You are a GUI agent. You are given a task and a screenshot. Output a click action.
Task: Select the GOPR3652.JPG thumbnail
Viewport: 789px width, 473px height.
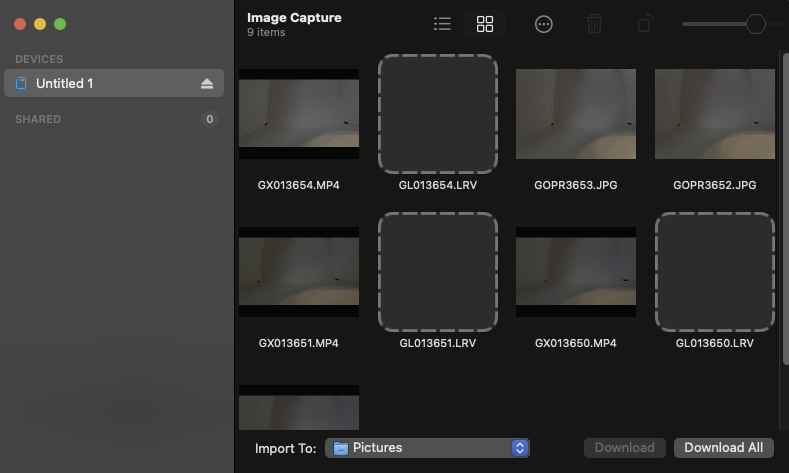715,114
